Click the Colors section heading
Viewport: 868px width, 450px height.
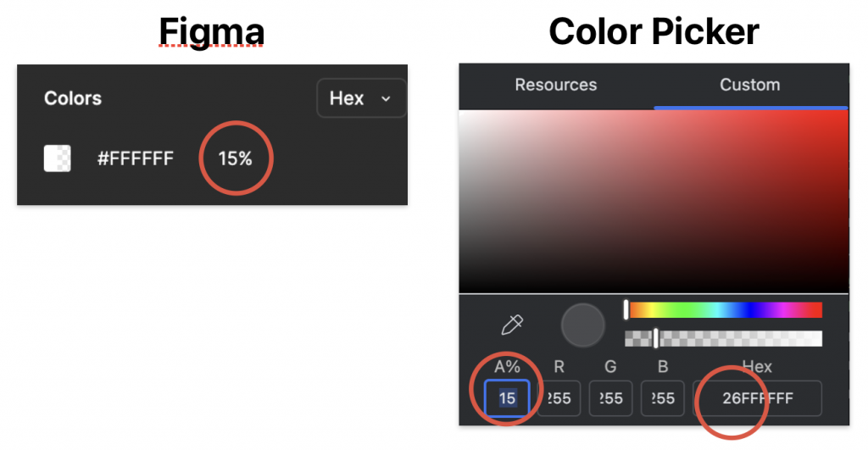pyautogui.click(x=73, y=98)
